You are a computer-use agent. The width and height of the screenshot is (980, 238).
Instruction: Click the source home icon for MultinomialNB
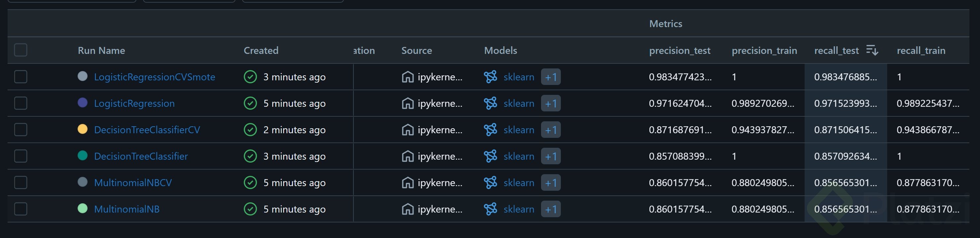tap(408, 209)
